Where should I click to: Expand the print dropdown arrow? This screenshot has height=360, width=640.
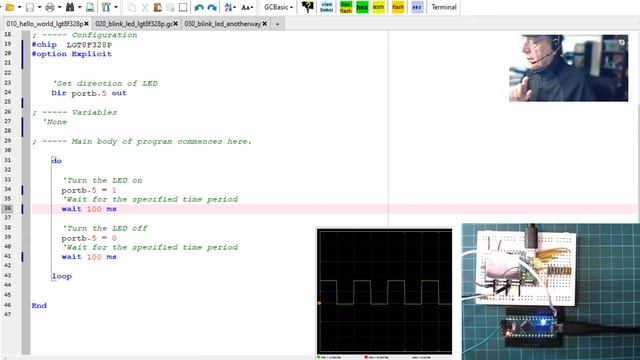(x=59, y=7)
